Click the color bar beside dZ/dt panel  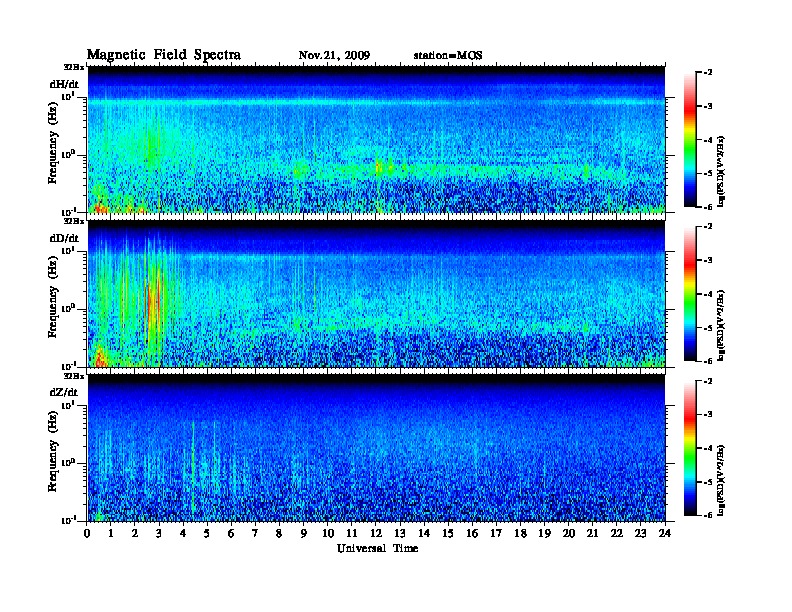(x=690, y=448)
